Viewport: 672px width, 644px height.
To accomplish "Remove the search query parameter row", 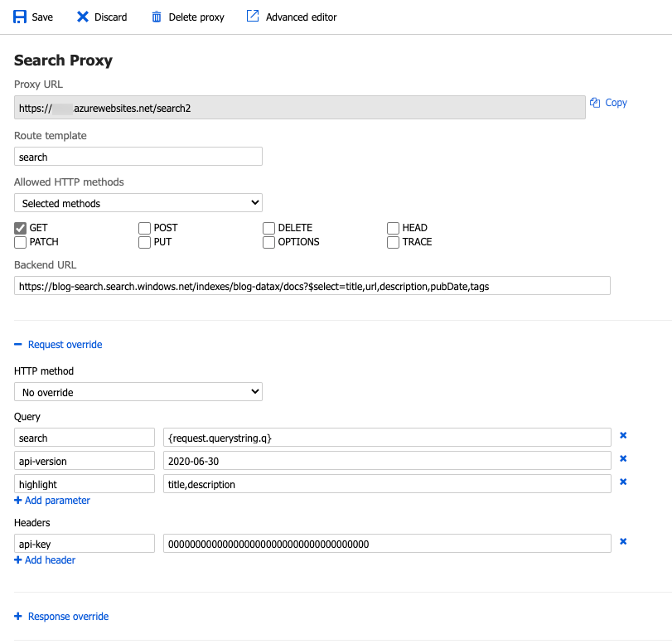I will tap(623, 436).
